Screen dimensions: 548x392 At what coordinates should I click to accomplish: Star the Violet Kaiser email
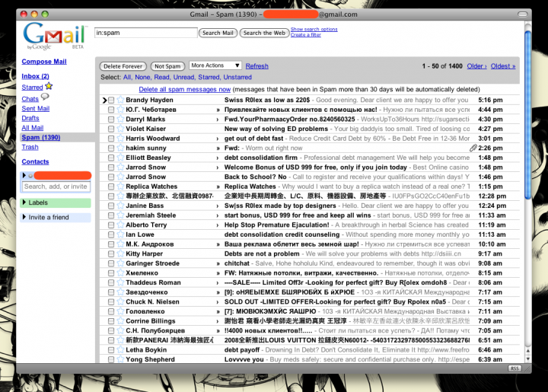120,129
